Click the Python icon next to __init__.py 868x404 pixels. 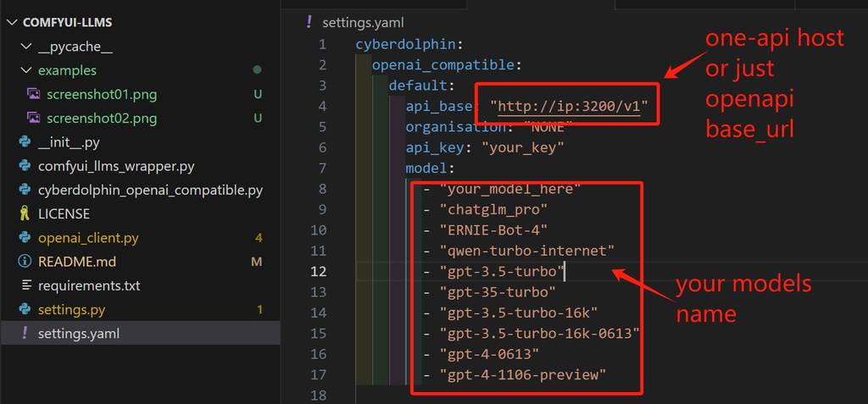click(25, 142)
